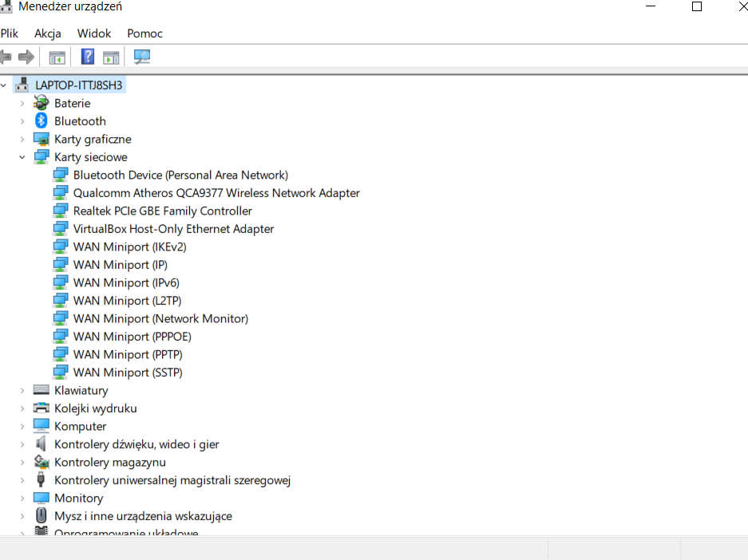Screen dimensions: 748x560
Task: Click the Bluetooth category icon
Action: coord(41,121)
